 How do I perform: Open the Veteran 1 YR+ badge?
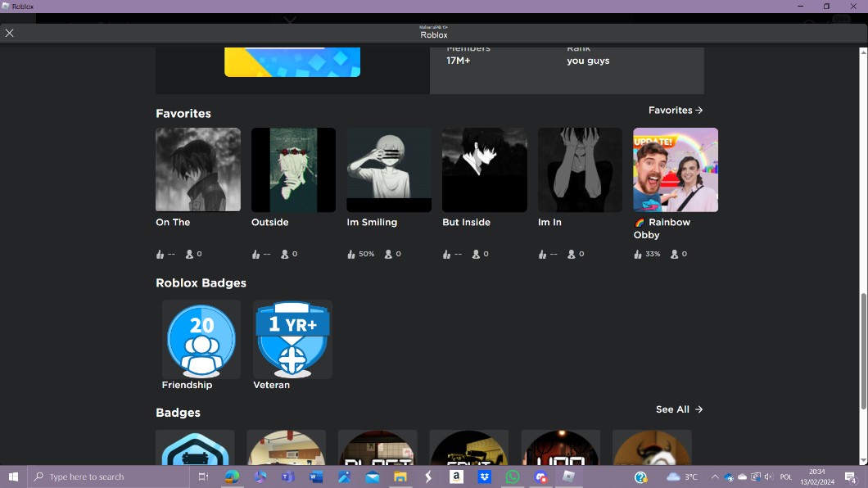(292, 340)
